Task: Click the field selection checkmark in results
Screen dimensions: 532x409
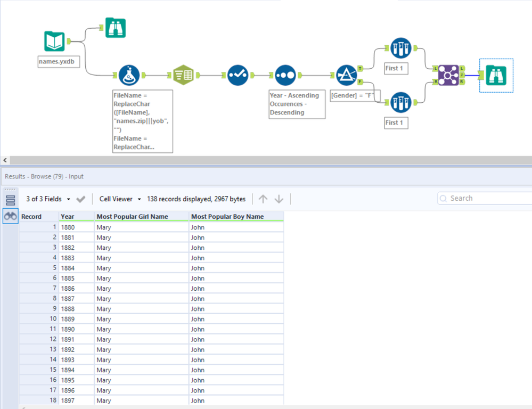Action: (x=81, y=199)
